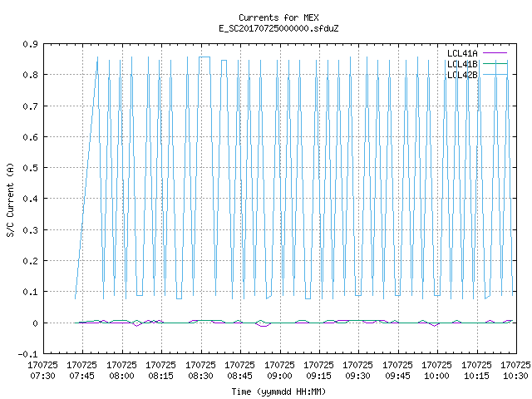
Task: Click the 08:00 time tick label
Action: pyautogui.click(x=122, y=377)
